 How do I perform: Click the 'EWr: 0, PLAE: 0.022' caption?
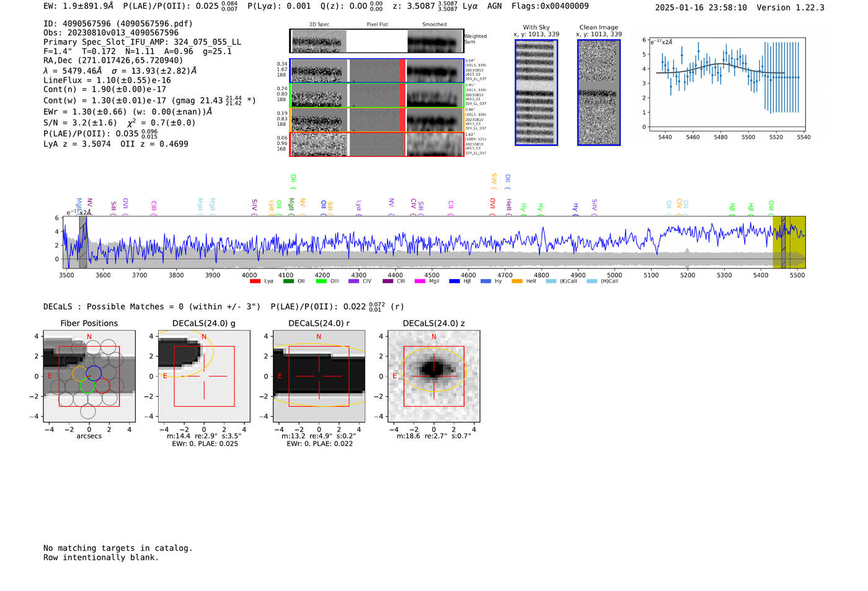[x=319, y=444]
